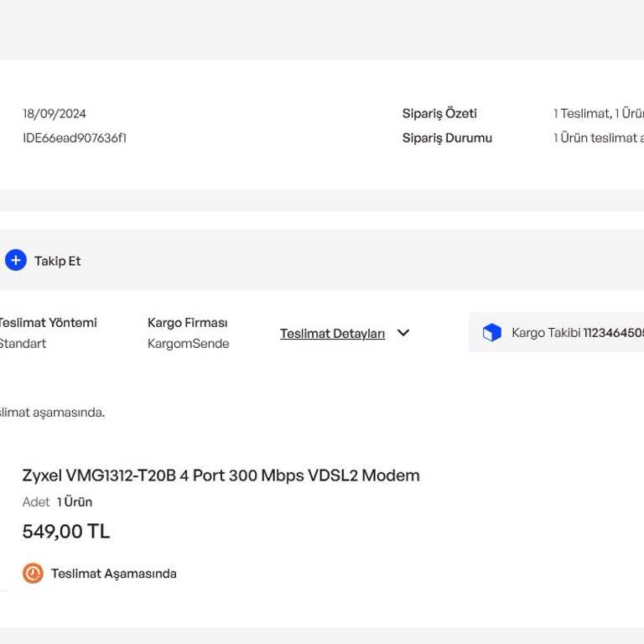
Task: Click the blue cargo box icon
Action: (491, 333)
